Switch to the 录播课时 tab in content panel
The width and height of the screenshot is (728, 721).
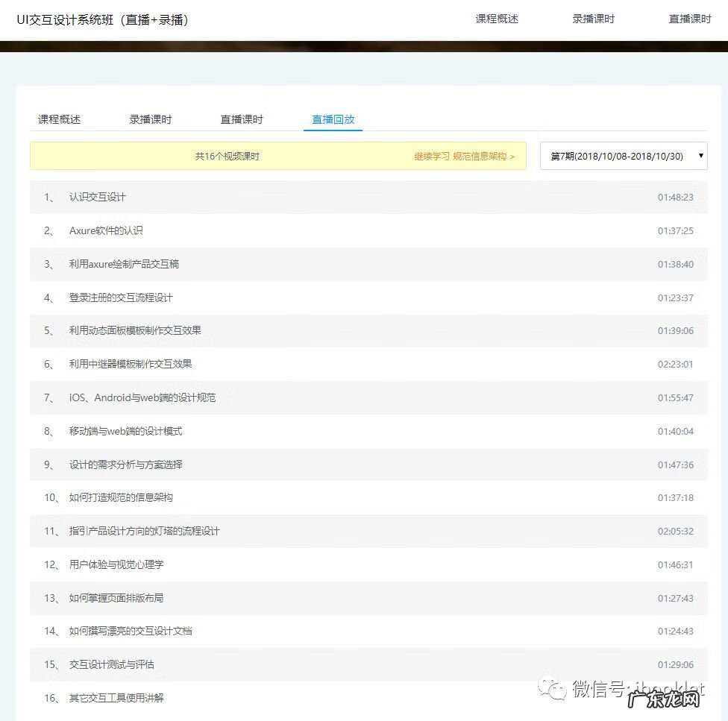point(151,120)
